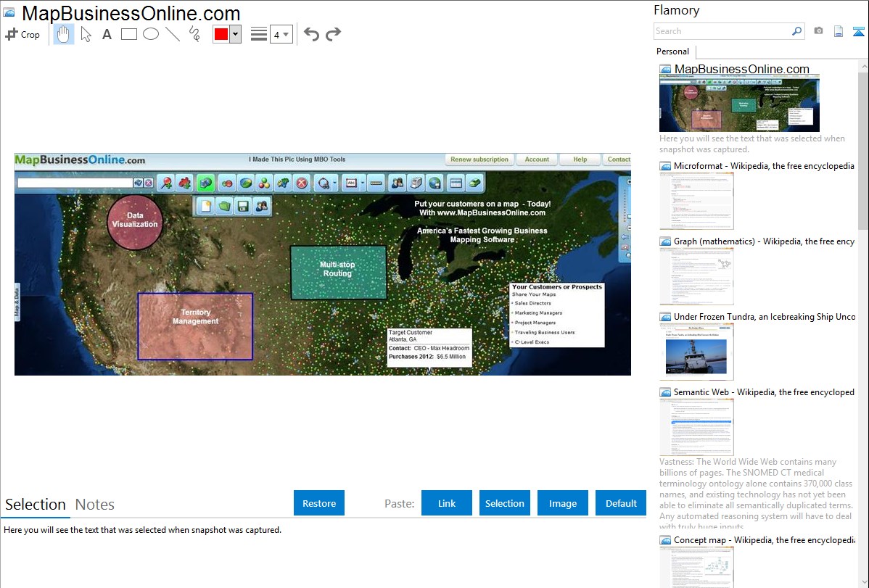Open the MapBusinessOnline.com snapshot title in list
869x588 pixels.
click(741, 70)
